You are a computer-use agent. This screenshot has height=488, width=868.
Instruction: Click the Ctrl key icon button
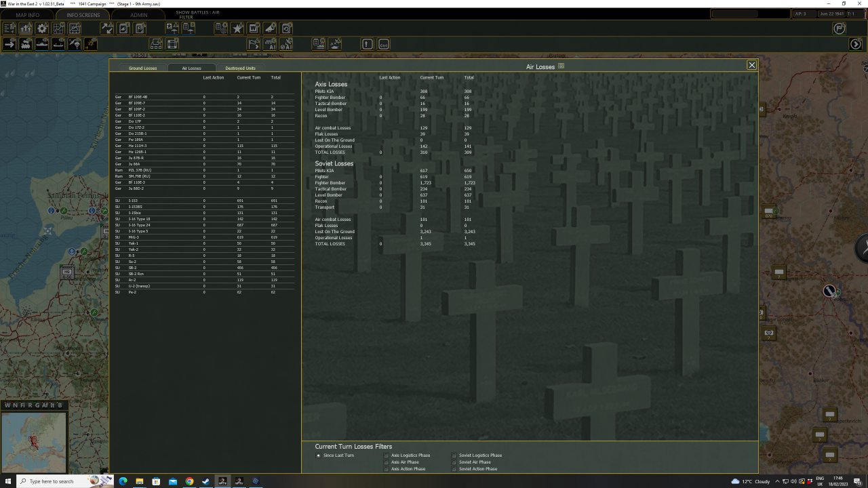click(x=384, y=44)
